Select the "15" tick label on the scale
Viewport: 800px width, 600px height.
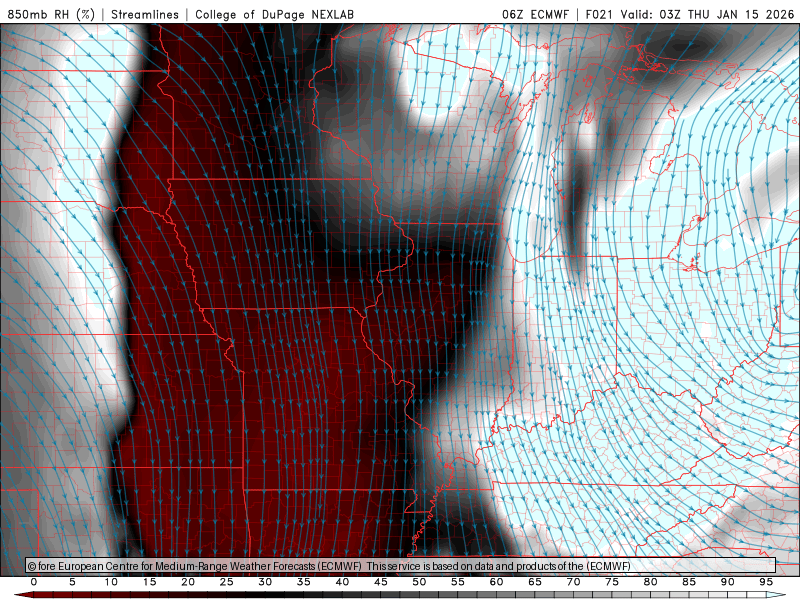[x=149, y=582]
